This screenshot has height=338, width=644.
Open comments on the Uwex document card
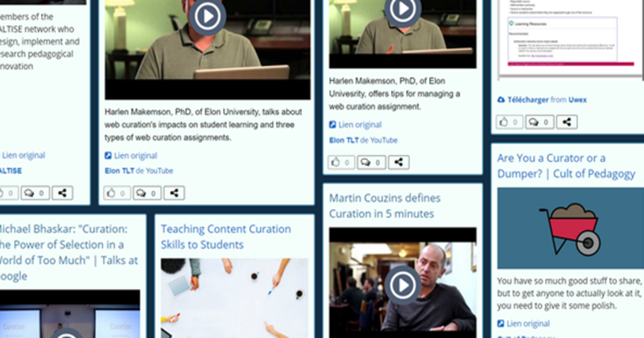click(x=539, y=122)
